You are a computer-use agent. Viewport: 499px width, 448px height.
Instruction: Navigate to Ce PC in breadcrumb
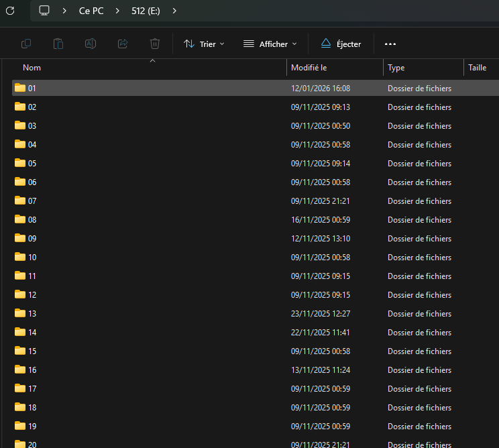(91, 11)
